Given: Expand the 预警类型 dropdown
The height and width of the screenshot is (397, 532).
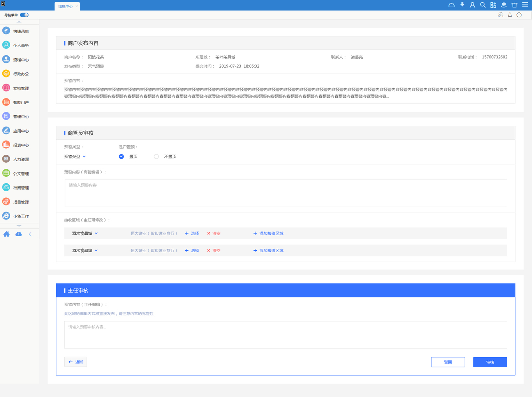Looking at the screenshot, I should [x=75, y=156].
